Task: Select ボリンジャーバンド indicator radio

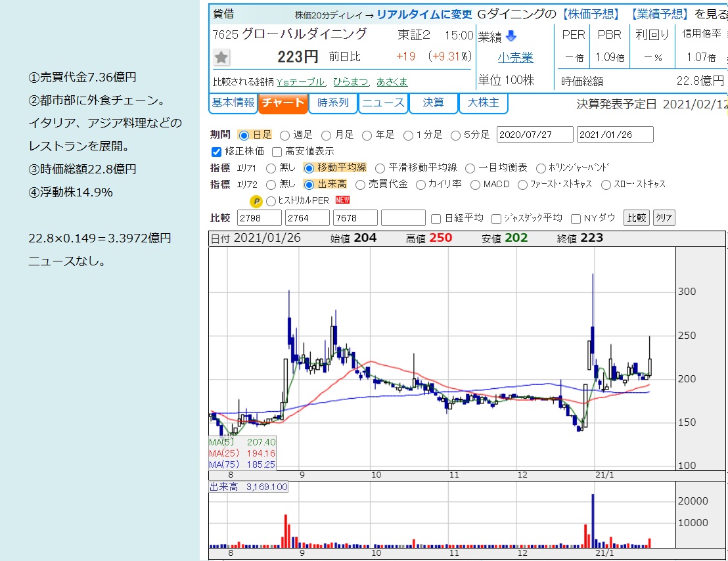Action: [x=541, y=168]
